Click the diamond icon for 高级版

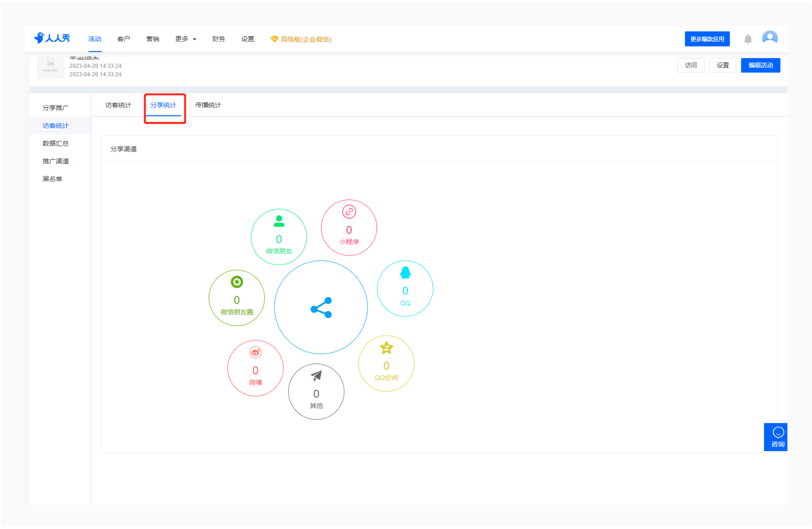(274, 39)
